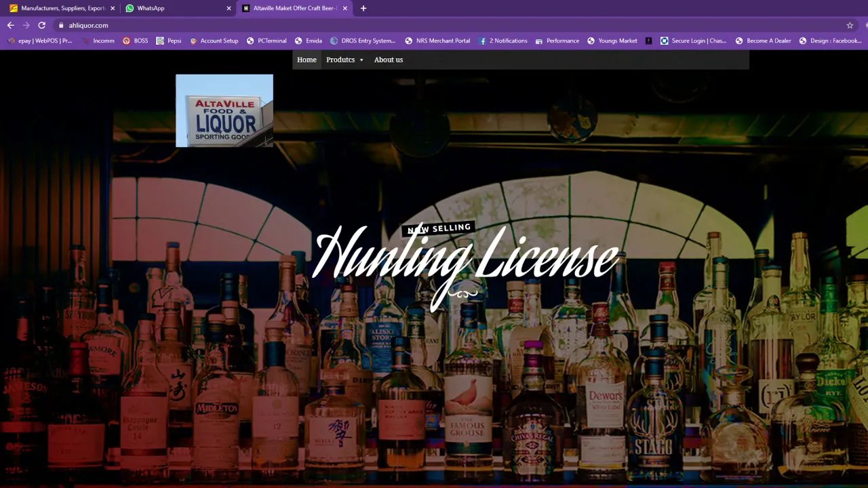Close the Manufacturers, Suppliers tab
Screen dimensions: 868x488
(x=113, y=8)
